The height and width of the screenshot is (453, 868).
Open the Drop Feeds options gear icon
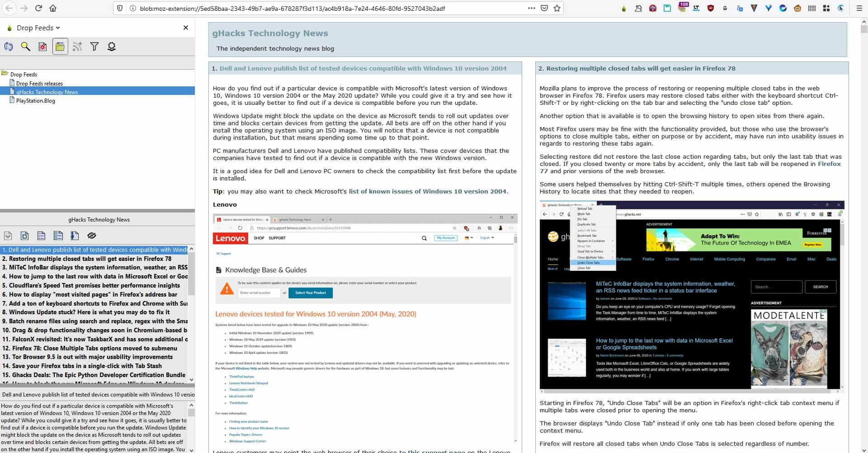(x=112, y=47)
